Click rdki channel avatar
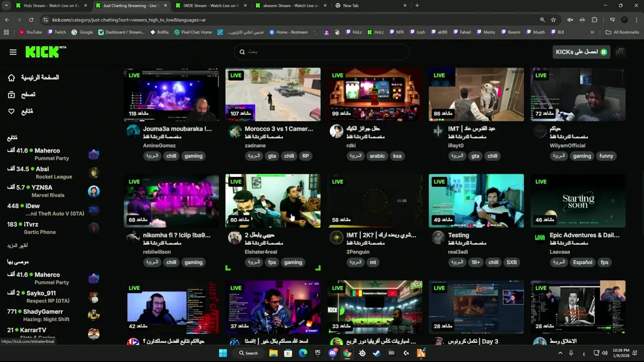This screenshot has width=644, height=362. coord(336,132)
